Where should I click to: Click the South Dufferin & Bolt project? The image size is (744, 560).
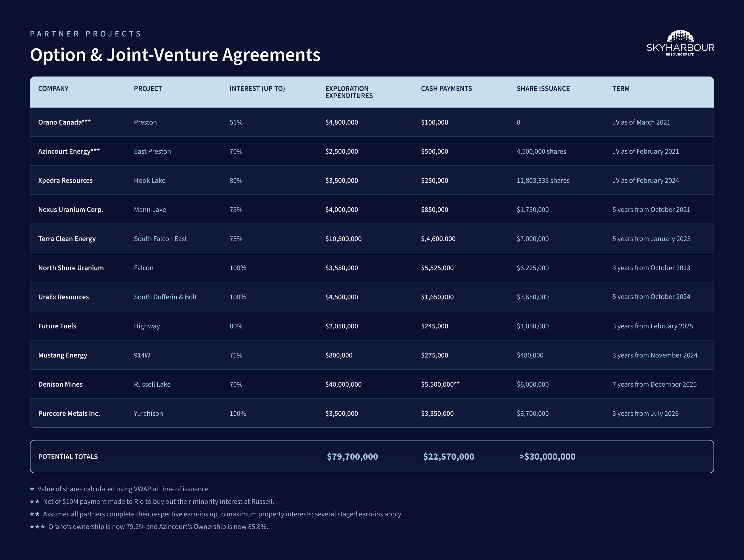(x=166, y=297)
